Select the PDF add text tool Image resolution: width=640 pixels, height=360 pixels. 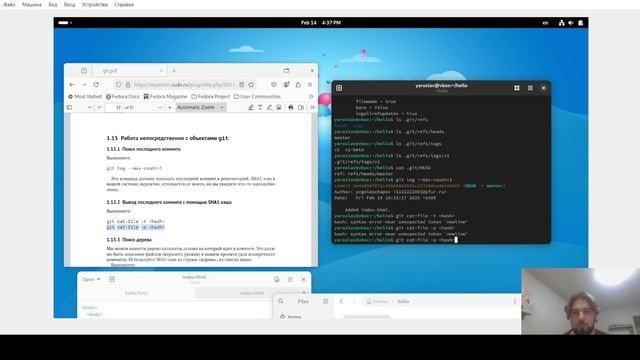pyautogui.click(x=260, y=107)
